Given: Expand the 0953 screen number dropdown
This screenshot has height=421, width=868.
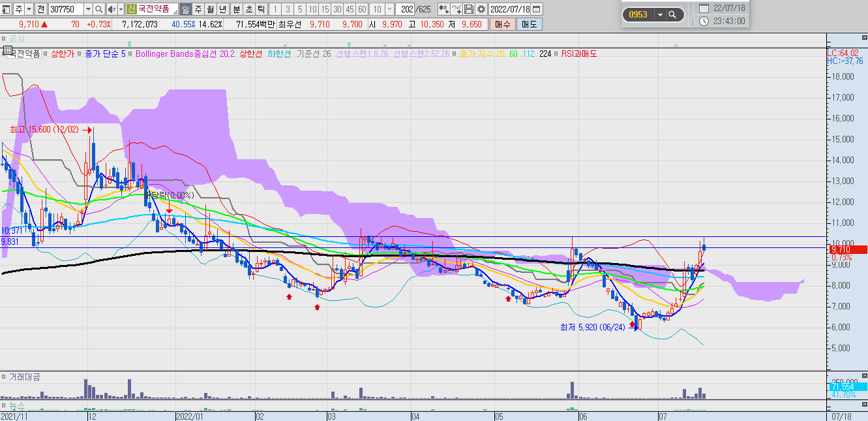Looking at the screenshot, I should coord(660,14).
